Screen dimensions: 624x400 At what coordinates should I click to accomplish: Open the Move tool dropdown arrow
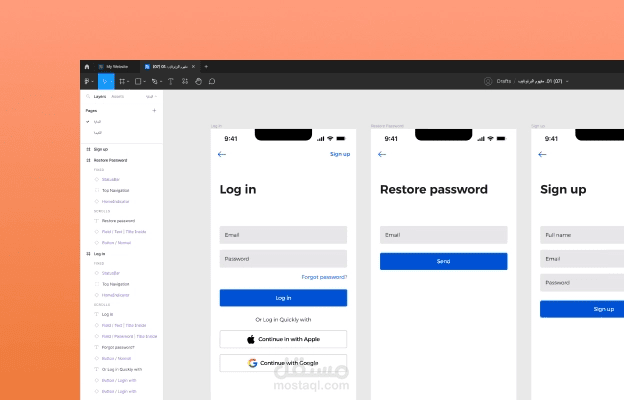tap(111, 82)
